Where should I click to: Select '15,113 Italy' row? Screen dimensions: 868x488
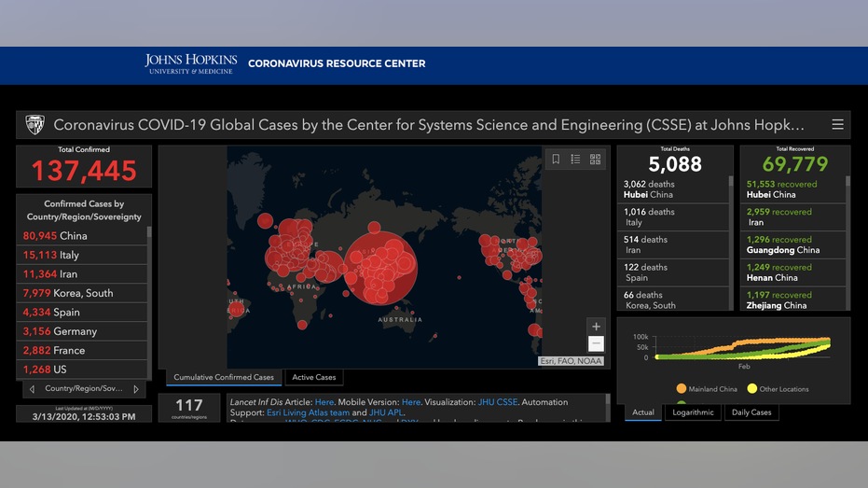82,256
